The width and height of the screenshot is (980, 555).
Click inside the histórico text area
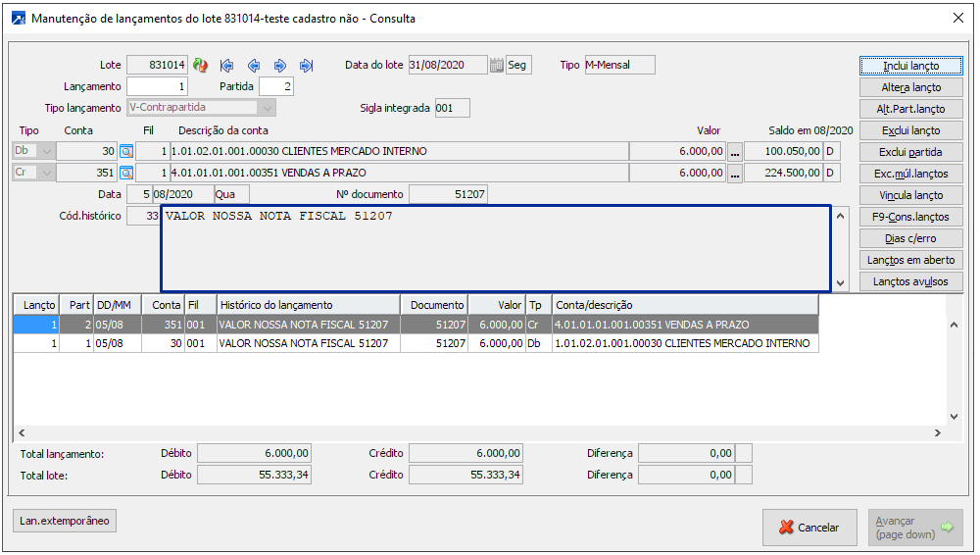tap(490, 250)
